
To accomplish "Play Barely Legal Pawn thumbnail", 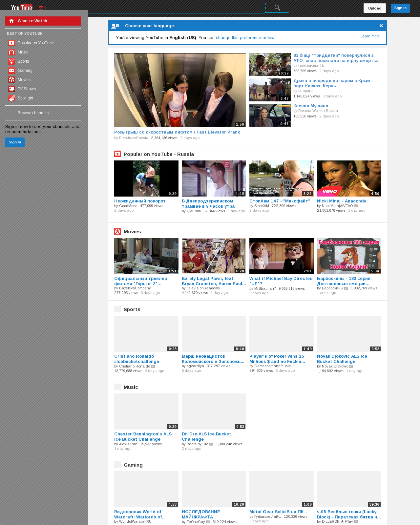I will [x=214, y=256].
